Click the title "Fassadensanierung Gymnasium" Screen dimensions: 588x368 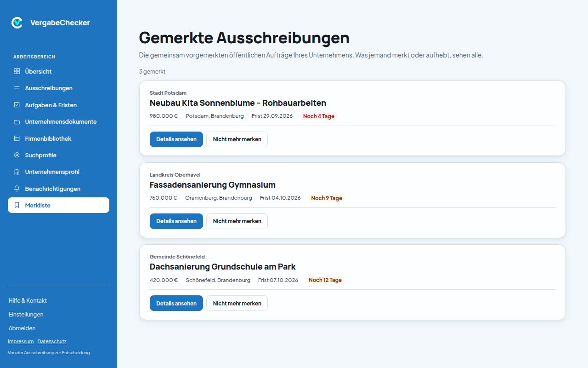pyautogui.click(x=213, y=185)
